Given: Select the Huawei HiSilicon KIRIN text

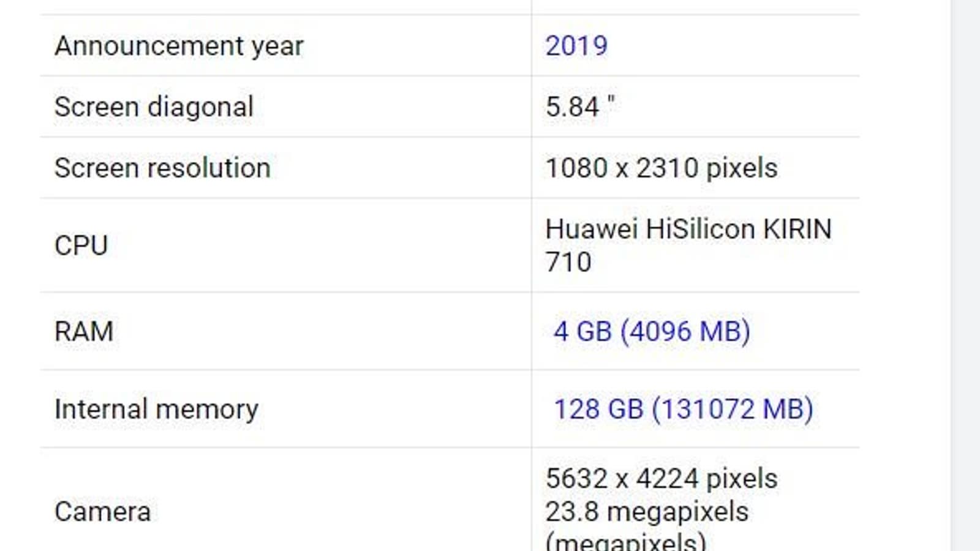Looking at the screenshot, I should pyautogui.click(x=688, y=229).
